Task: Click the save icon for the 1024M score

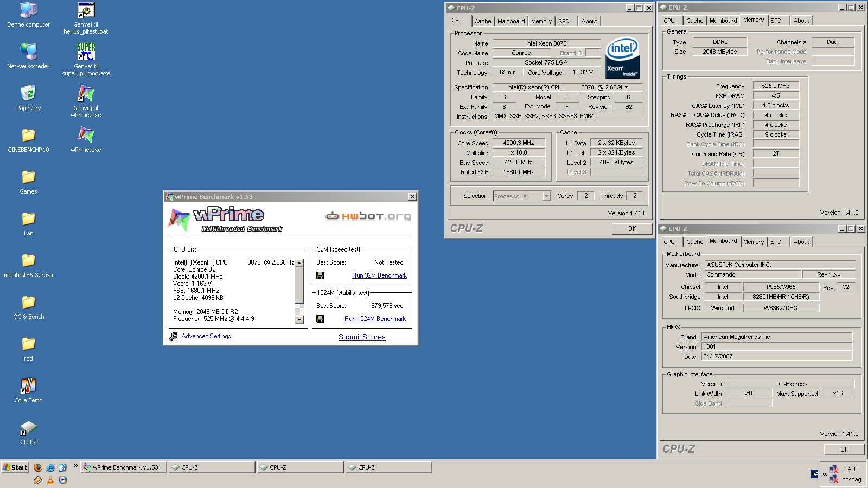Action: click(x=320, y=319)
